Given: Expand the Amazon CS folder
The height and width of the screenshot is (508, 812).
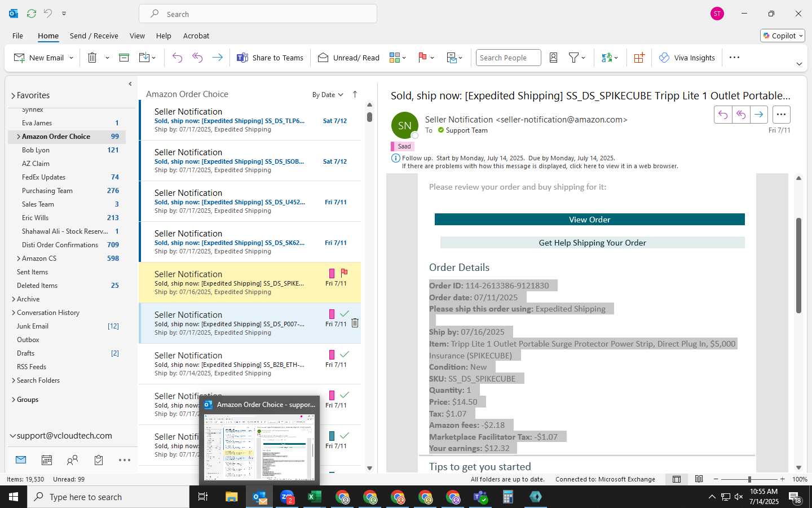Looking at the screenshot, I should (19, 259).
